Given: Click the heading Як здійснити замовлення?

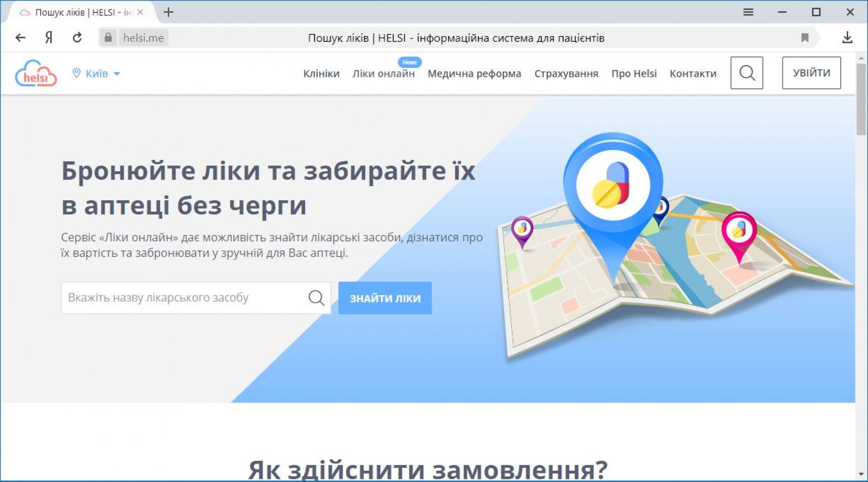Looking at the screenshot, I should [x=428, y=470].
